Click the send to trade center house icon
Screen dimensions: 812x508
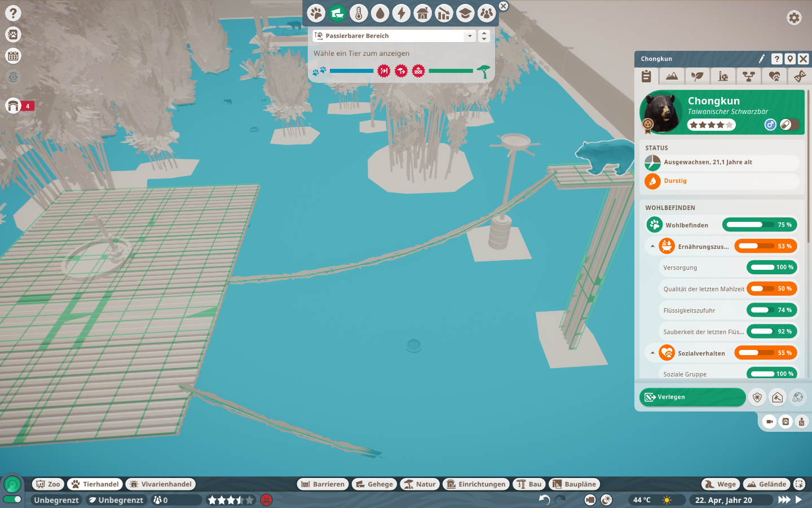[x=777, y=397]
